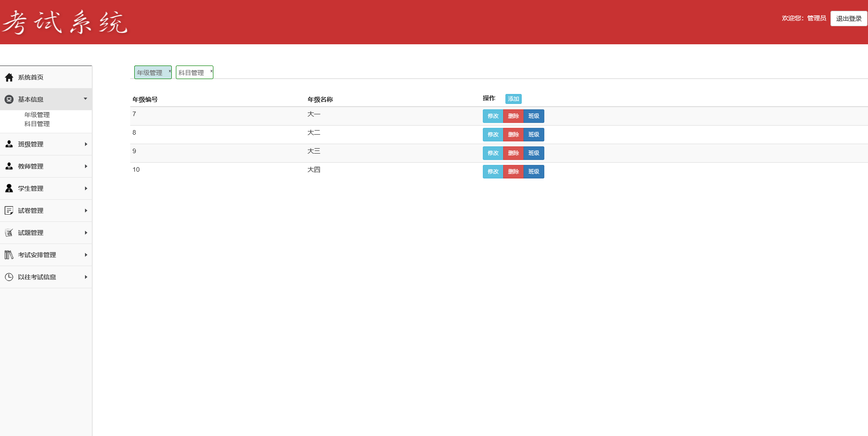The height and width of the screenshot is (436, 868).
Task: Click the 考试安排管理 books icon
Action: point(9,255)
